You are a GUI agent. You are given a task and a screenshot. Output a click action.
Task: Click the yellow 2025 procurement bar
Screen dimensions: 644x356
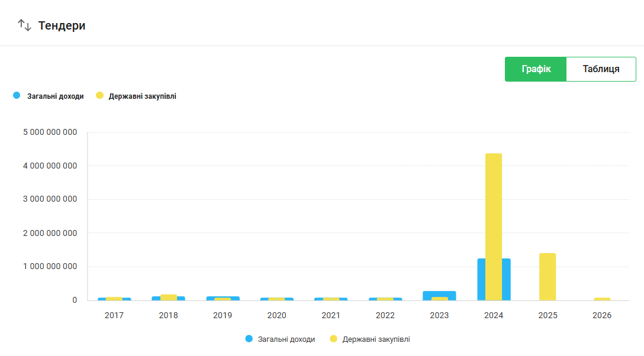pos(548,276)
